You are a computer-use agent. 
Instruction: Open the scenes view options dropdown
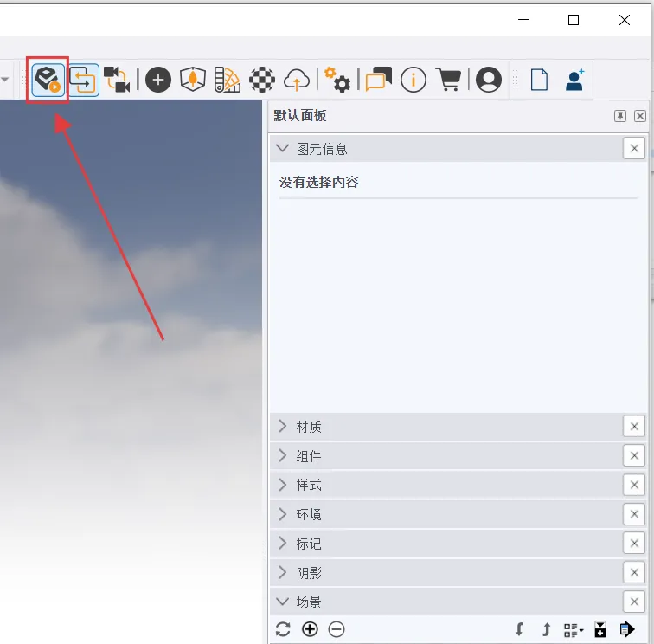(x=574, y=629)
